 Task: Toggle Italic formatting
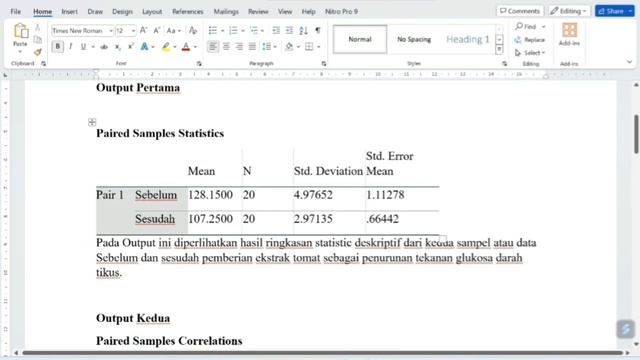(x=71, y=47)
